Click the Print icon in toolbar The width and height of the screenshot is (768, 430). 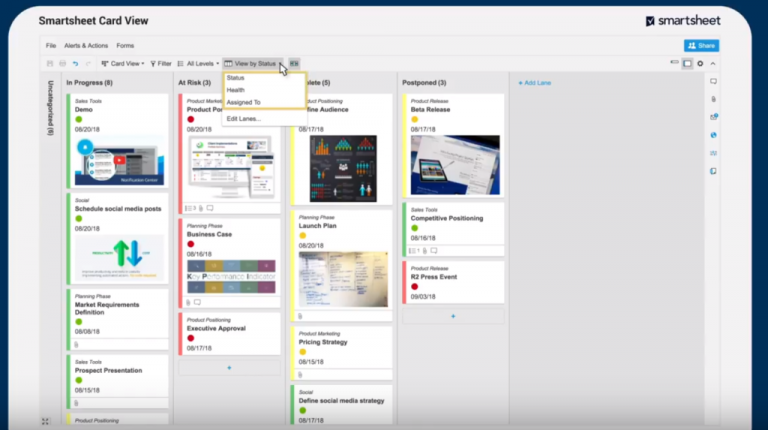[62, 63]
